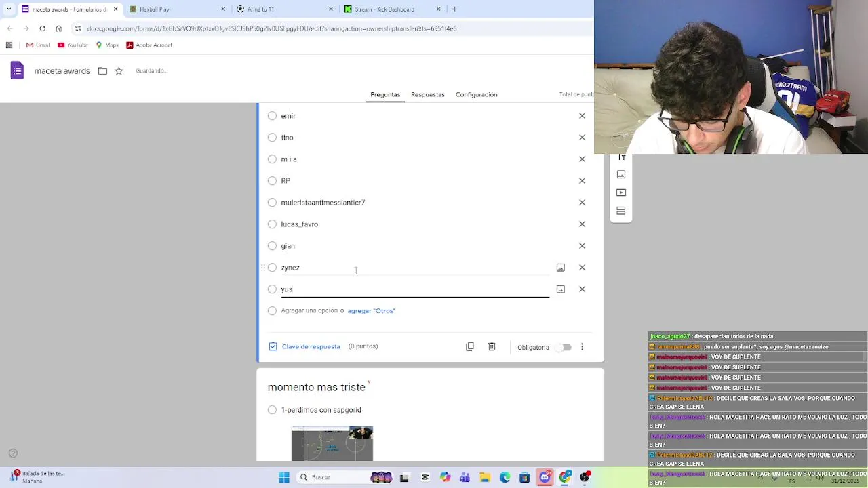Remove the 'm i a' option
This screenshot has height=488, width=868.
tap(582, 159)
